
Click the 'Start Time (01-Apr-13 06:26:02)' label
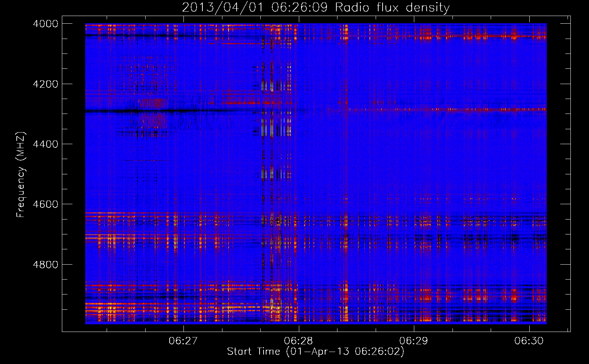pos(316,352)
